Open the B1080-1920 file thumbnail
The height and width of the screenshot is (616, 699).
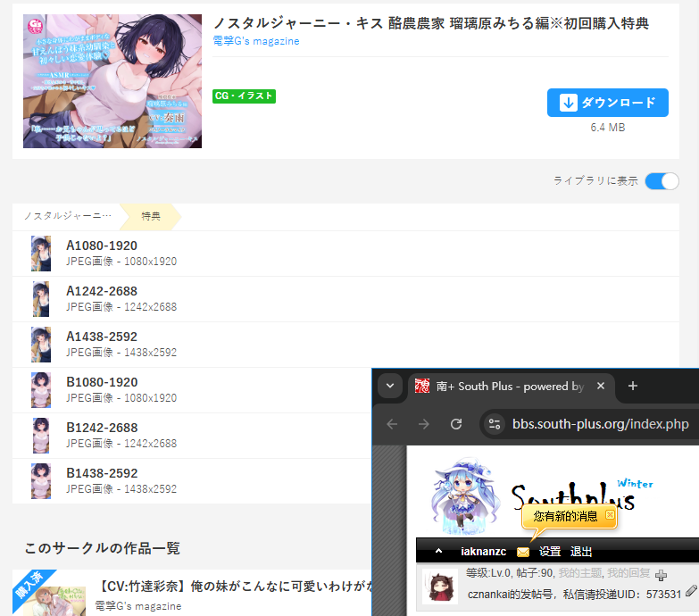[41, 389]
